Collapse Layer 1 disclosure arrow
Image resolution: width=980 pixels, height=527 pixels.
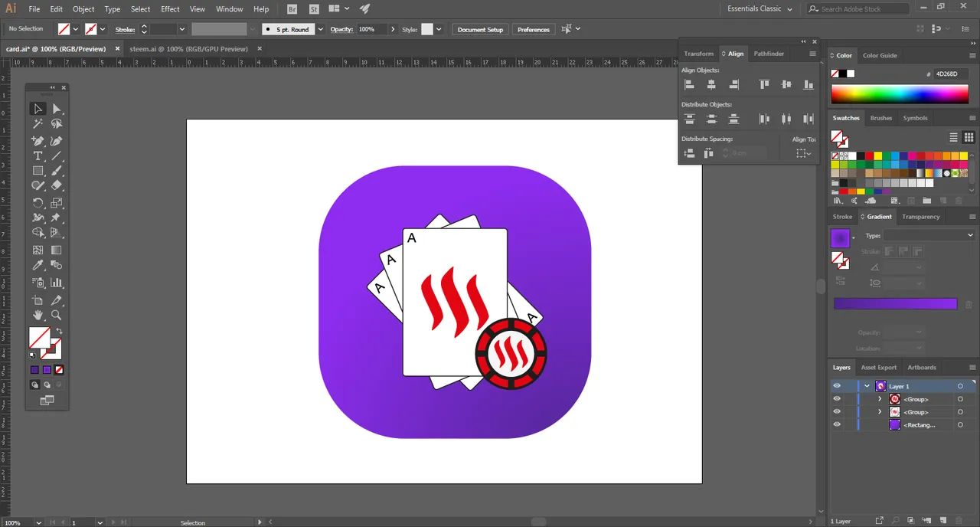[867, 386]
